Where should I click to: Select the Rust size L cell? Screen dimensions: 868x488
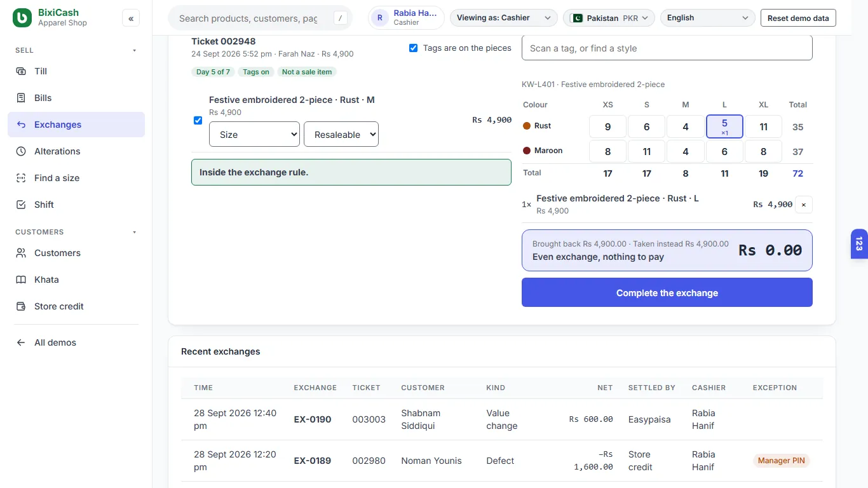click(724, 126)
